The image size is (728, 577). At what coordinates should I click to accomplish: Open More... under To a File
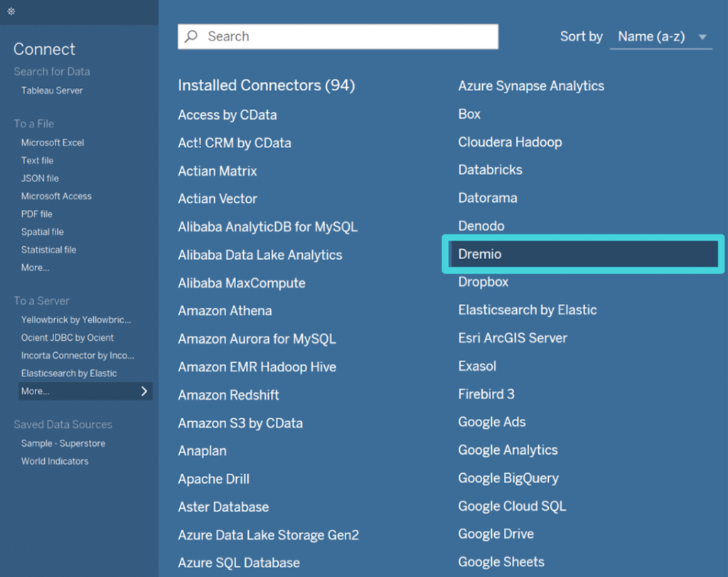click(x=36, y=268)
